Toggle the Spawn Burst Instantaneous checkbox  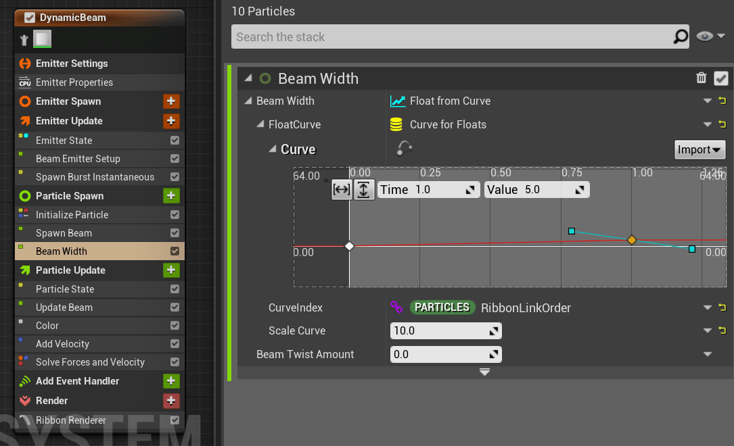pyautogui.click(x=175, y=177)
